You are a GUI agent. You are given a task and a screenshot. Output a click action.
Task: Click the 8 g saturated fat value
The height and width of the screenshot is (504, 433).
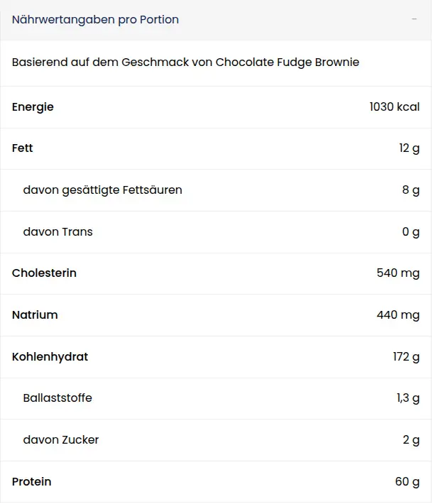point(411,190)
